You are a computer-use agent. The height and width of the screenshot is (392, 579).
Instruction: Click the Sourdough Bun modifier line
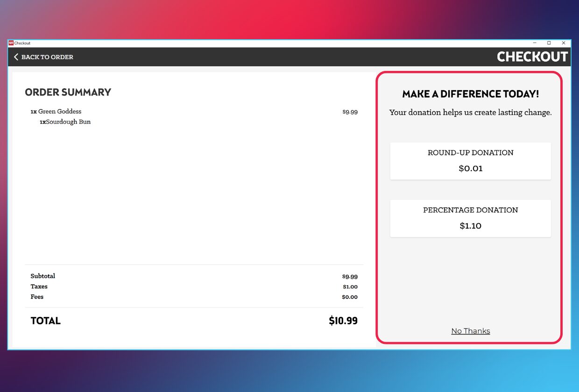65,122
